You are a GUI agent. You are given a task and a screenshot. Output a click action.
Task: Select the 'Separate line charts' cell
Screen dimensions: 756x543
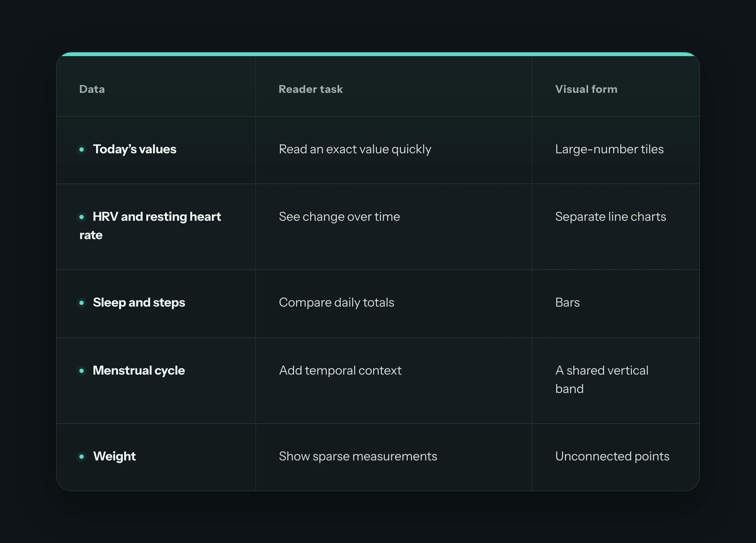616,226
